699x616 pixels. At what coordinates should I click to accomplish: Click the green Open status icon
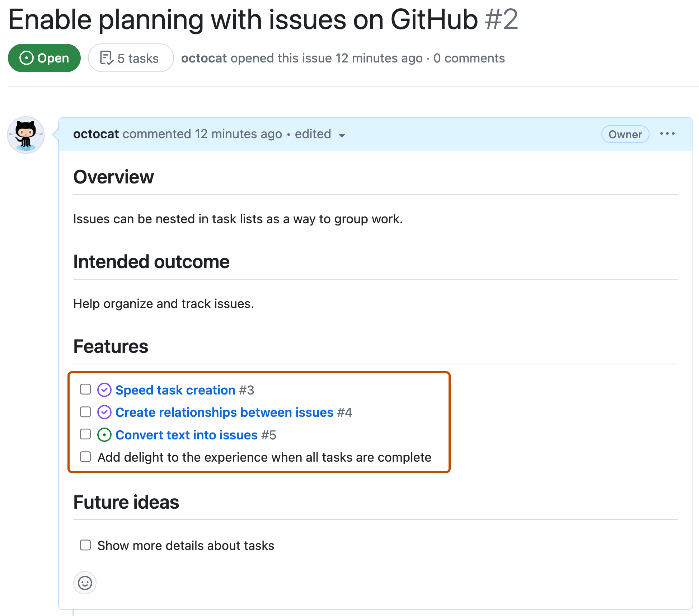[27, 58]
